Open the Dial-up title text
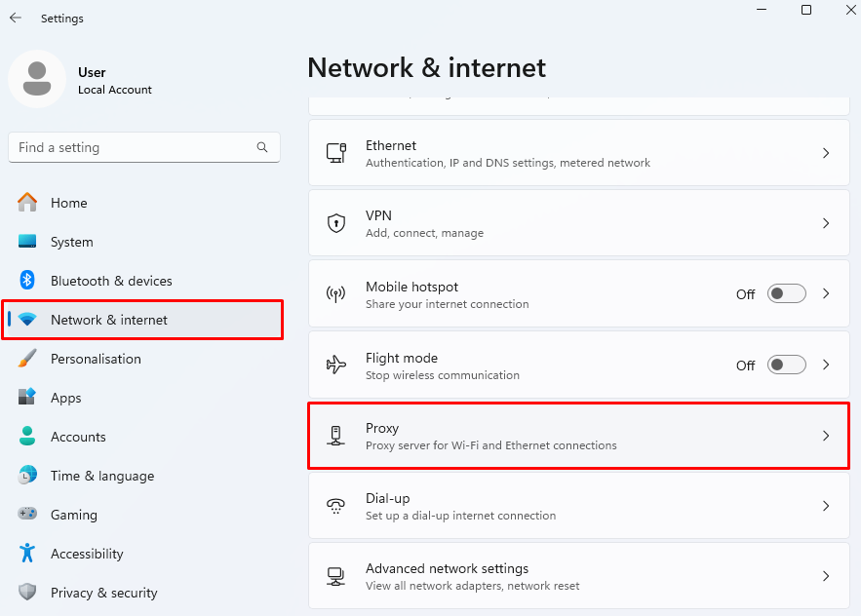 pos(388,498)
